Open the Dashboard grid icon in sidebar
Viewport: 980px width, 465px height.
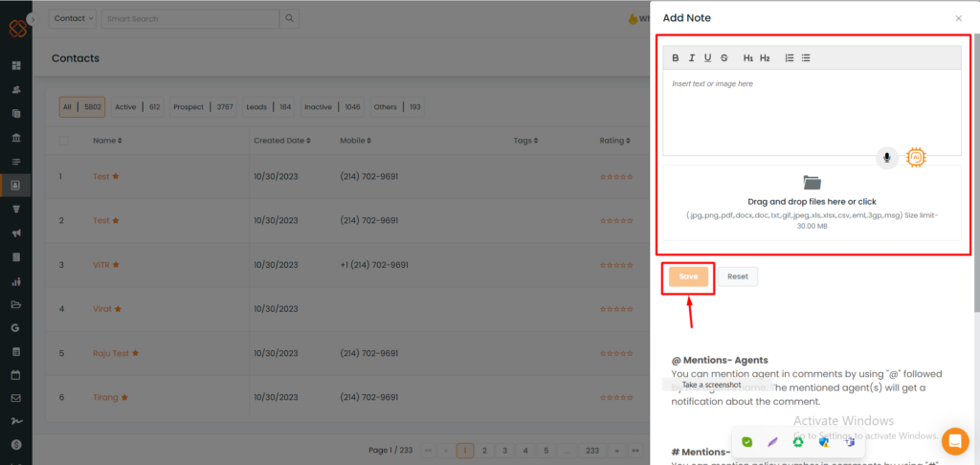pyautogui.click(x=16, y=65)
